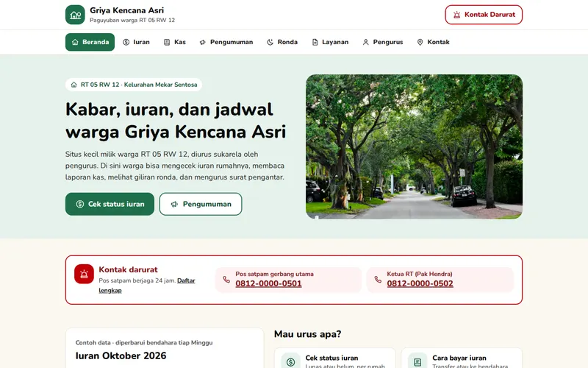This screenshot has width=588, height=368.
Task: Open Pengumuman in the navigation bar
Action: [226, 42]
